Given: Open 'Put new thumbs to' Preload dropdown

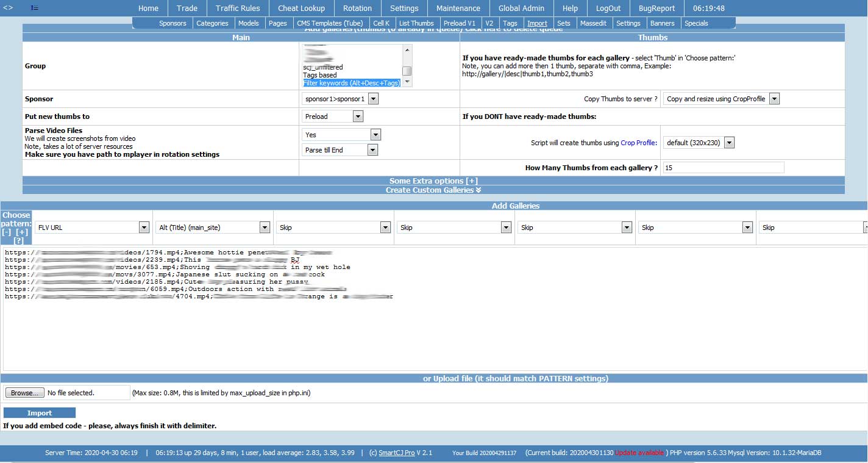Looking at the screenshot, I should [x=332, y=116].
